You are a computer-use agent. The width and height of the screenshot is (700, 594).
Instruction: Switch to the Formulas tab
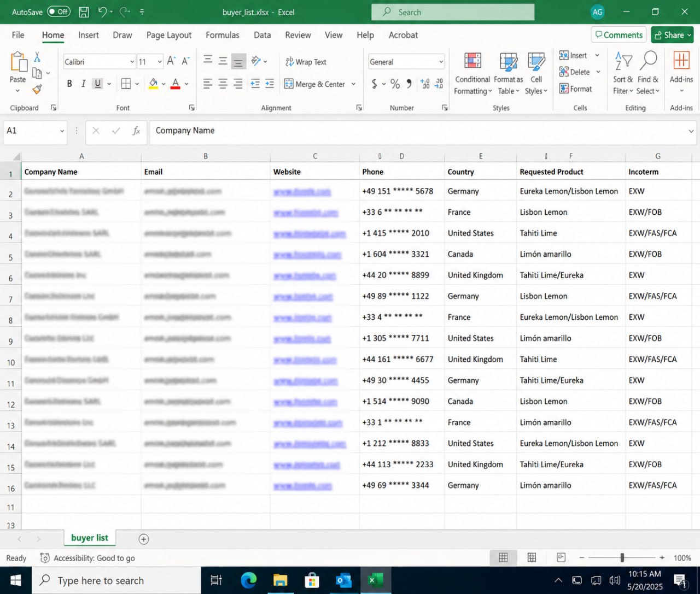[223, 35]
